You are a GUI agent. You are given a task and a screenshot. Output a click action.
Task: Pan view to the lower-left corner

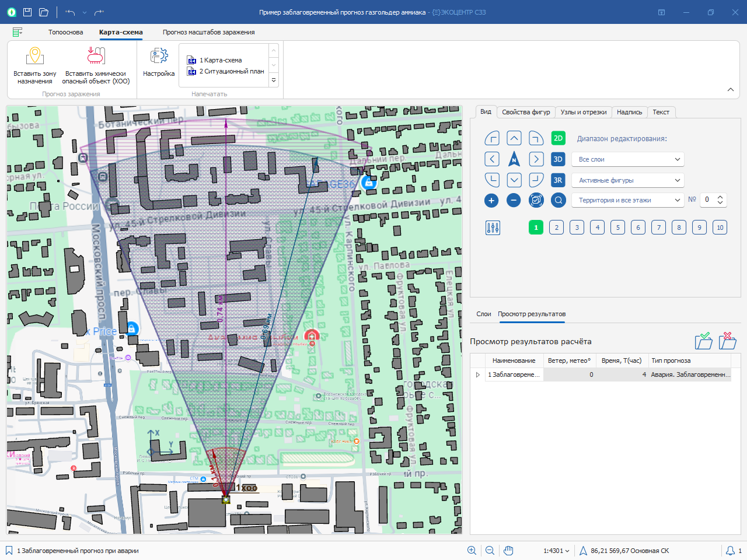point(492,180)
